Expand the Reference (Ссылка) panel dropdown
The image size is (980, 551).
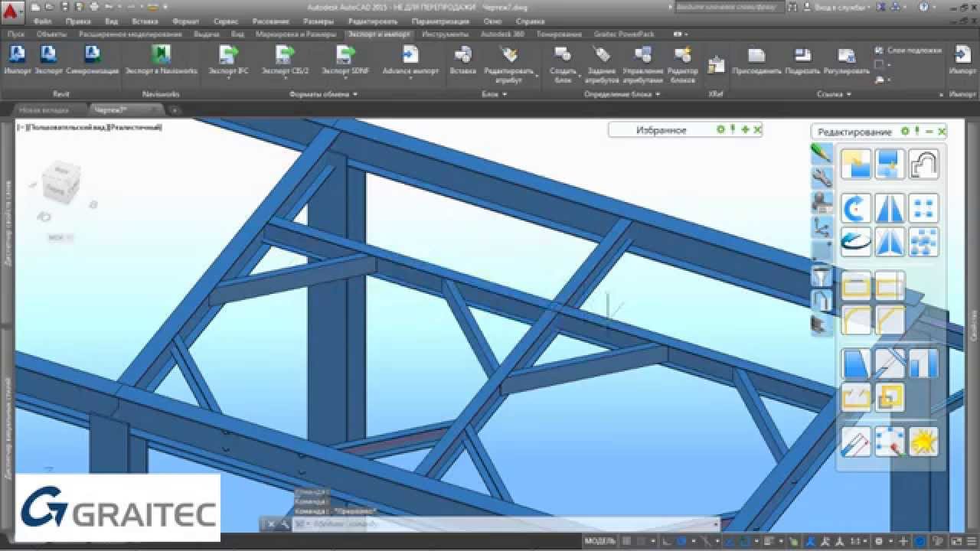[834, 94]
